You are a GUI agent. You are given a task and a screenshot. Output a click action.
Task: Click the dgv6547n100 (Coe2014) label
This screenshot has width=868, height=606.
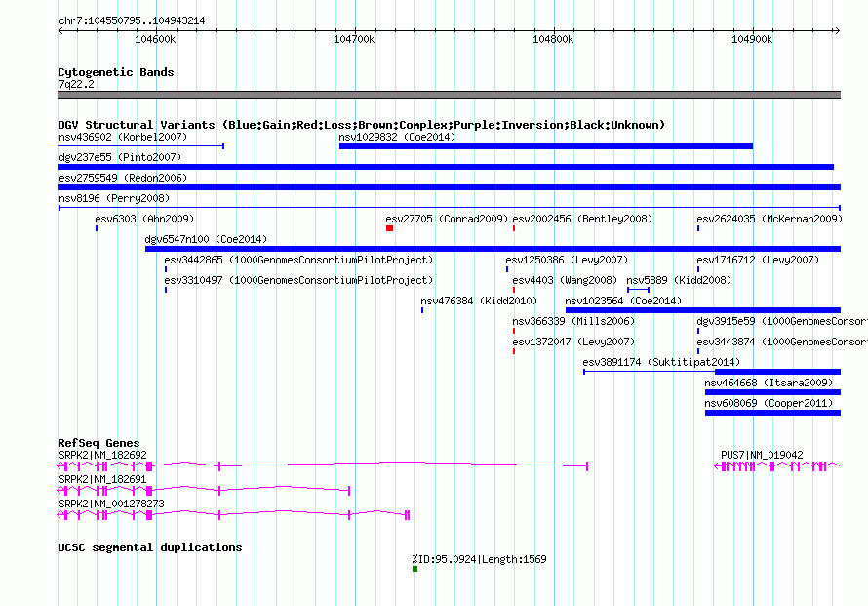click(x=206, y=239)
